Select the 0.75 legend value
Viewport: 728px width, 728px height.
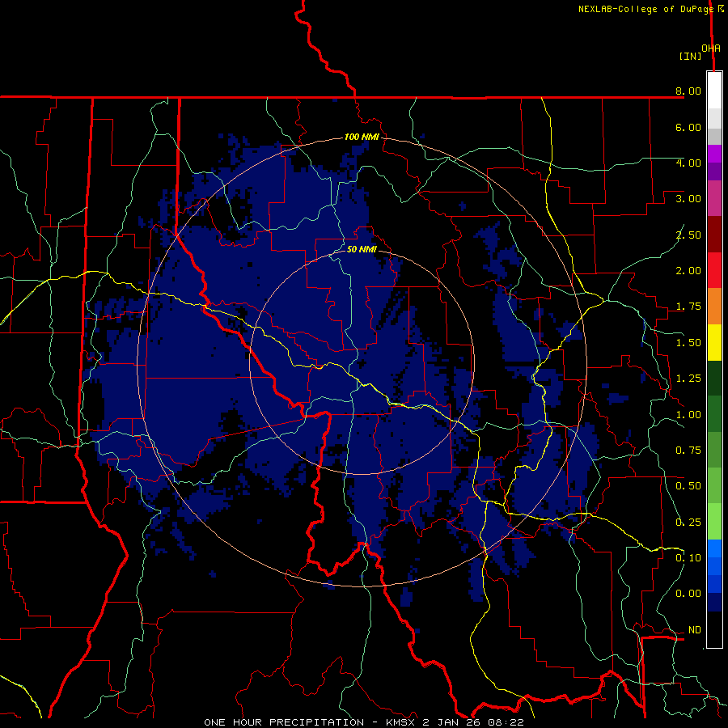pyautogui.click(x=688, y=451)
